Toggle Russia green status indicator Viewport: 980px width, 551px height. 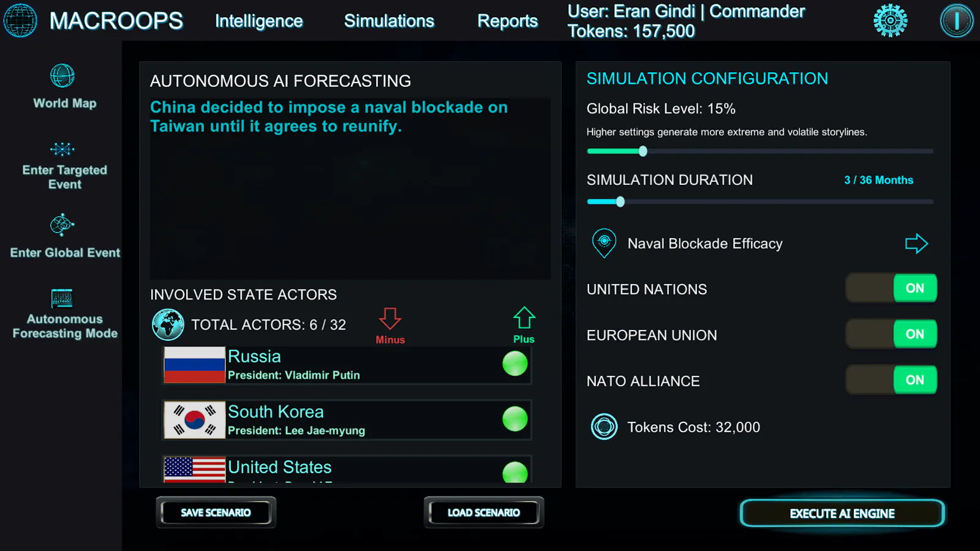515,364
